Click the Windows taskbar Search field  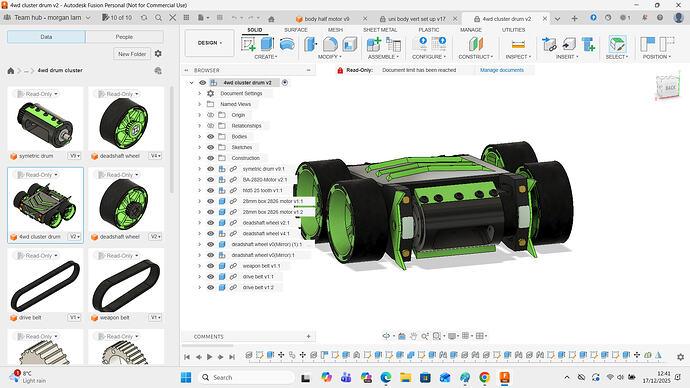[x=246, y=377]
